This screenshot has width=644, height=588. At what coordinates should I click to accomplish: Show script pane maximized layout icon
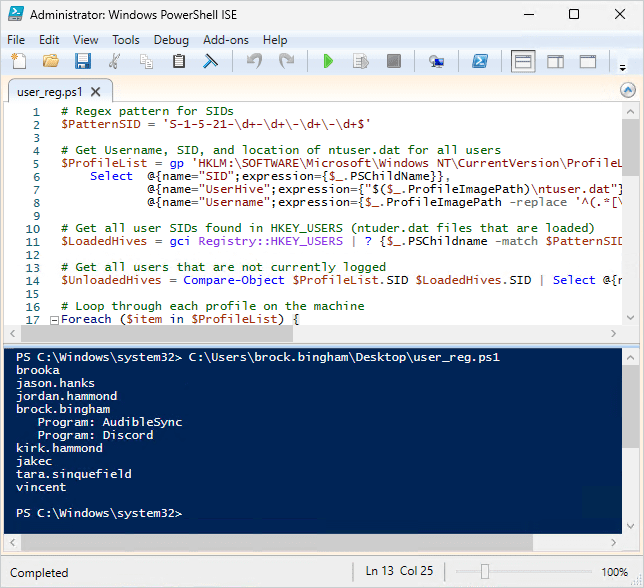588,62
